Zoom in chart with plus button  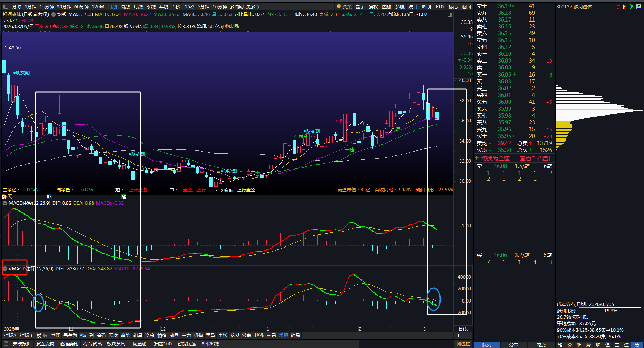pos(458,335)
